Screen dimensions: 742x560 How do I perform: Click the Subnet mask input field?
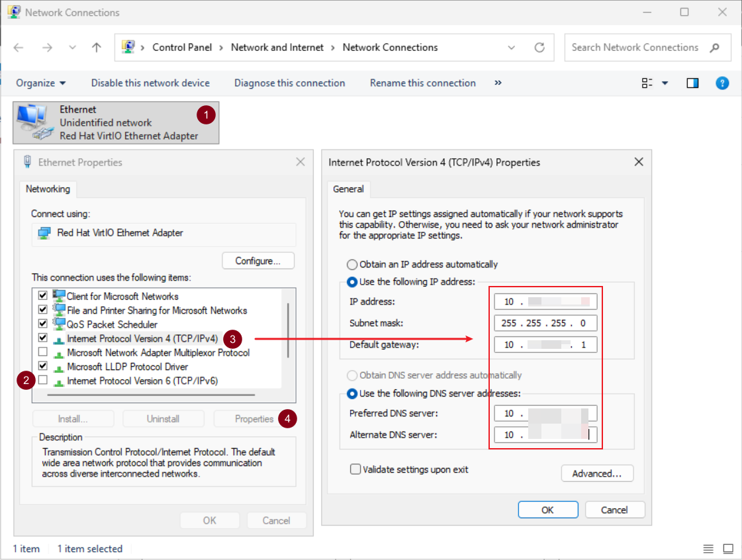click(545, 323)
